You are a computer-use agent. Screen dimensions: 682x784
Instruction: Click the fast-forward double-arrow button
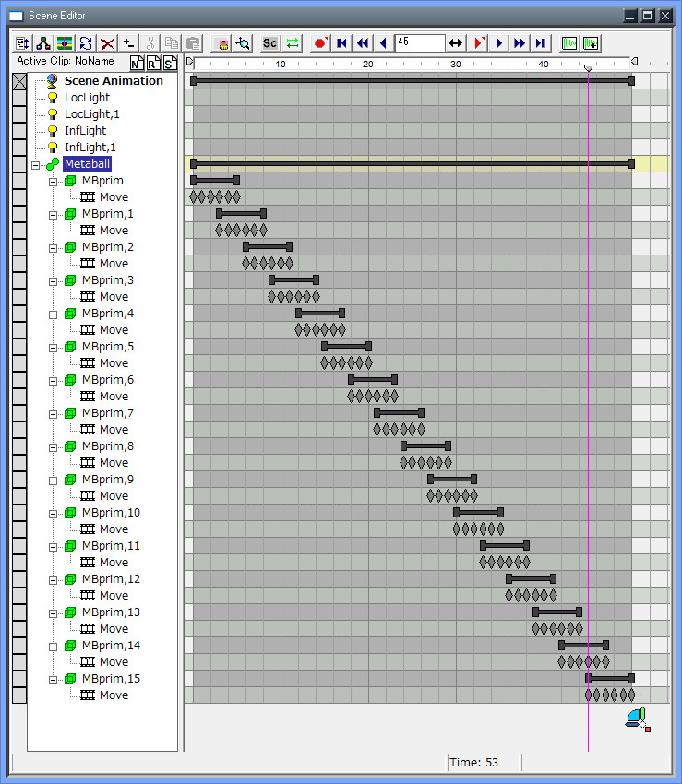pos(520,43)
